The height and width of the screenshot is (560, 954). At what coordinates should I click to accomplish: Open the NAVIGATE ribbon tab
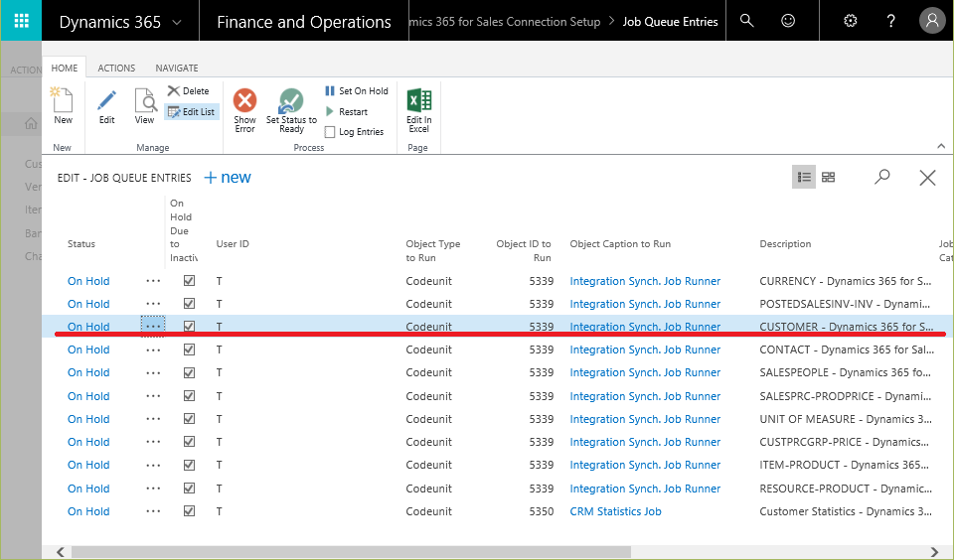click(177, 69)
